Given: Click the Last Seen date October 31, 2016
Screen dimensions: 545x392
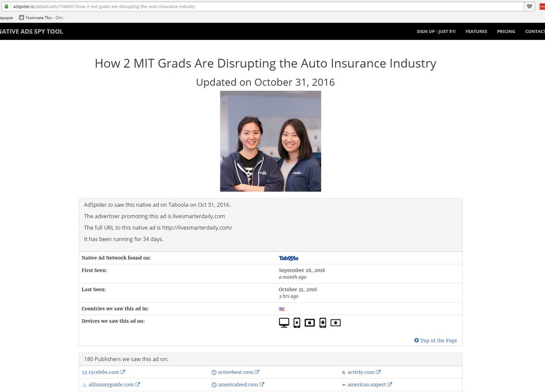Looking at the screenshot, I should [x=298, y=289].
